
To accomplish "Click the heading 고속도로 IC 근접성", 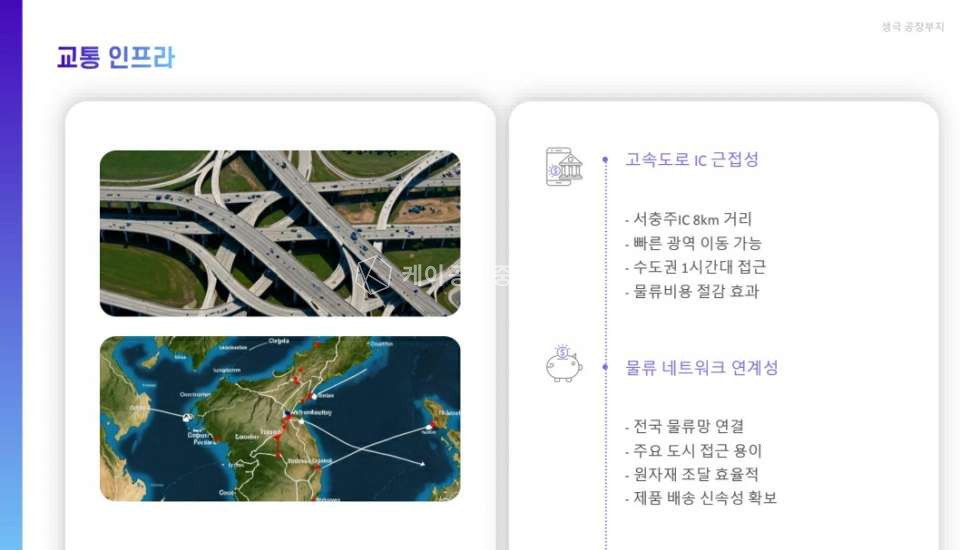I will point(692,159).
